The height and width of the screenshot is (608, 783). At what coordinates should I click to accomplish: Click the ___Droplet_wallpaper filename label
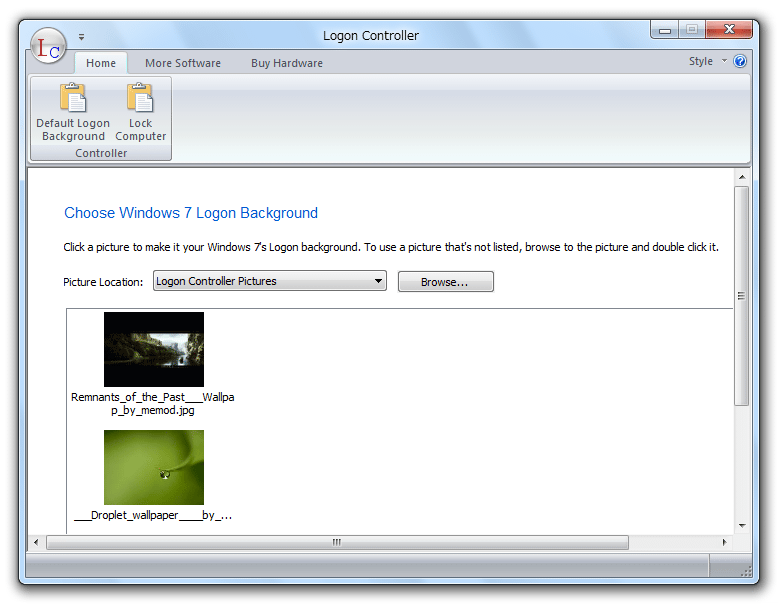click(153, 515)
